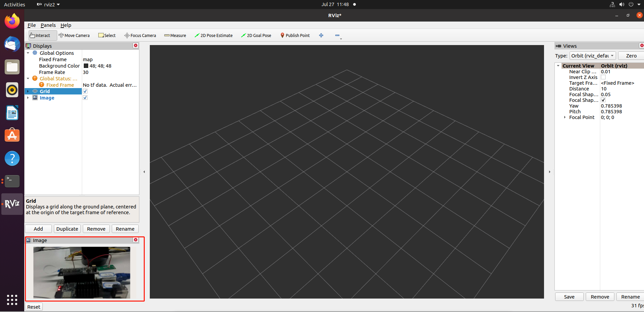Click Save in the Views panel

point(569,297)
